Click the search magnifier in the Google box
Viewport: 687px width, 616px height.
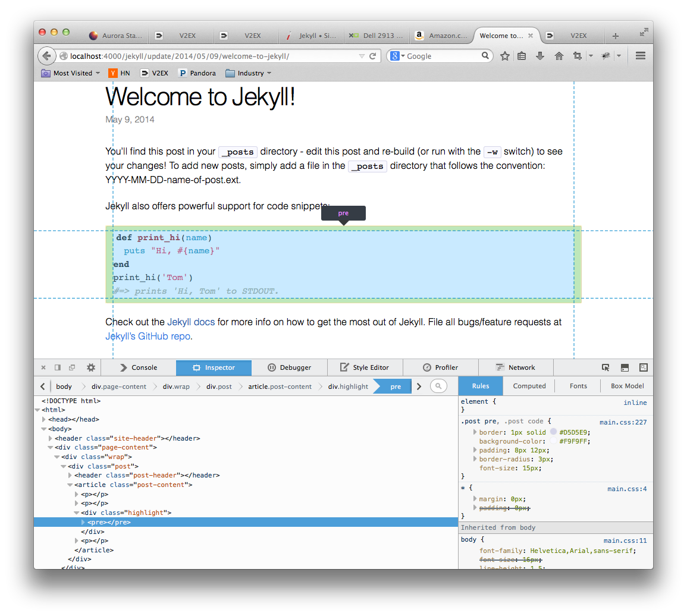pyautogui.click(x=485, y=56)
